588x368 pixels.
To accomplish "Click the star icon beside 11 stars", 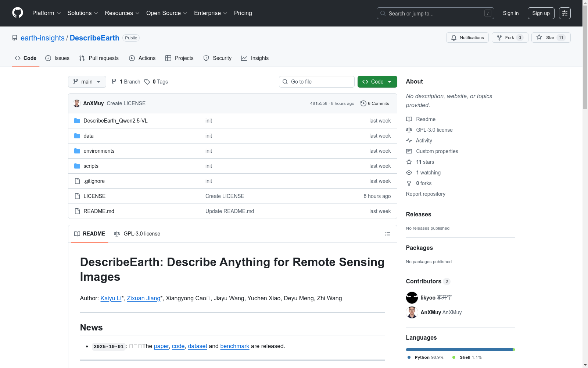I will coord(409,162).
